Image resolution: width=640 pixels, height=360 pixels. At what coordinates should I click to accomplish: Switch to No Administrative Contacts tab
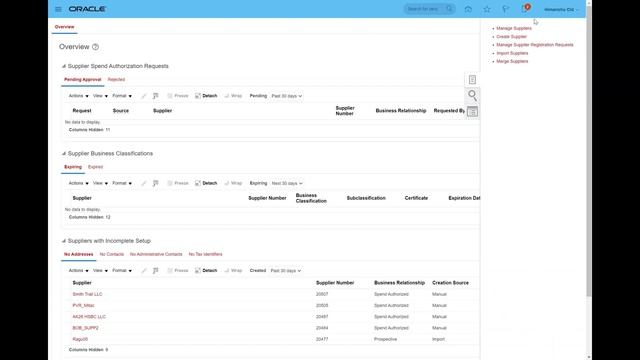156,254
